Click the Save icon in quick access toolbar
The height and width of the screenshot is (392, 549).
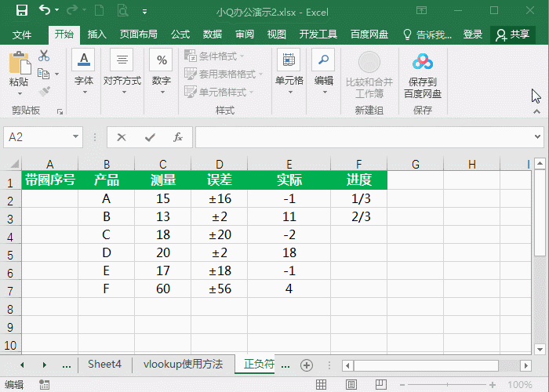22,10
